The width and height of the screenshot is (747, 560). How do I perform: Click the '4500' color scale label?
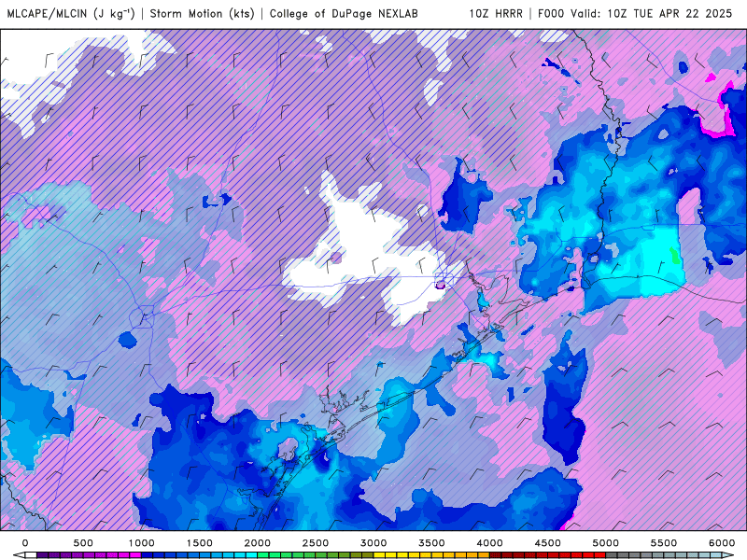pos(548,543)
